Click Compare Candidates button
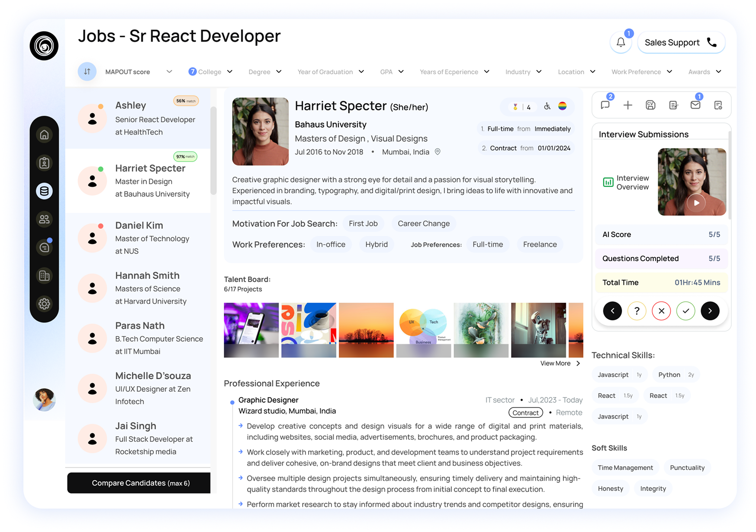The height and width of the screenshot is (532, 756). [139, 483]
